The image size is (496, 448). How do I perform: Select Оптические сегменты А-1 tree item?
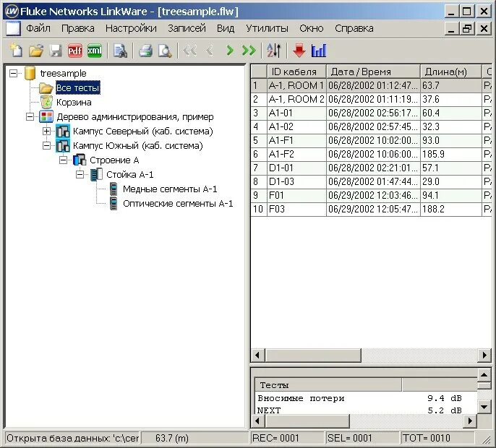(178, 203)
